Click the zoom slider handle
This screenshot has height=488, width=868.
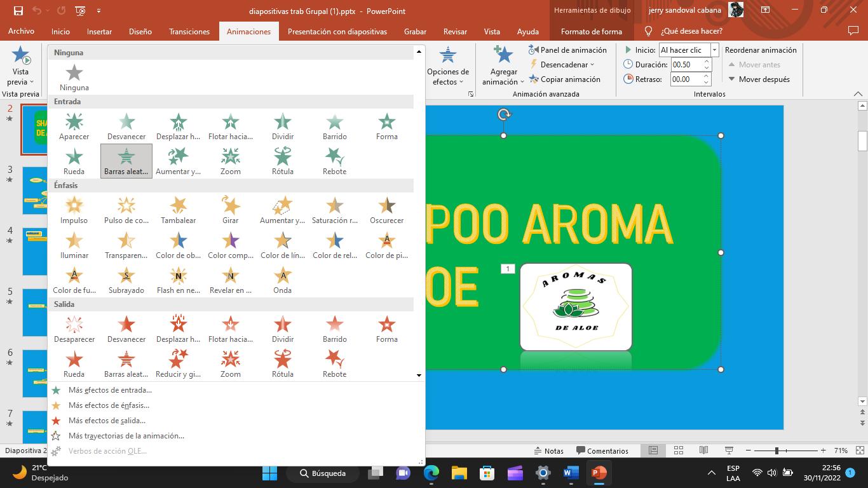[x=776, y=451]
